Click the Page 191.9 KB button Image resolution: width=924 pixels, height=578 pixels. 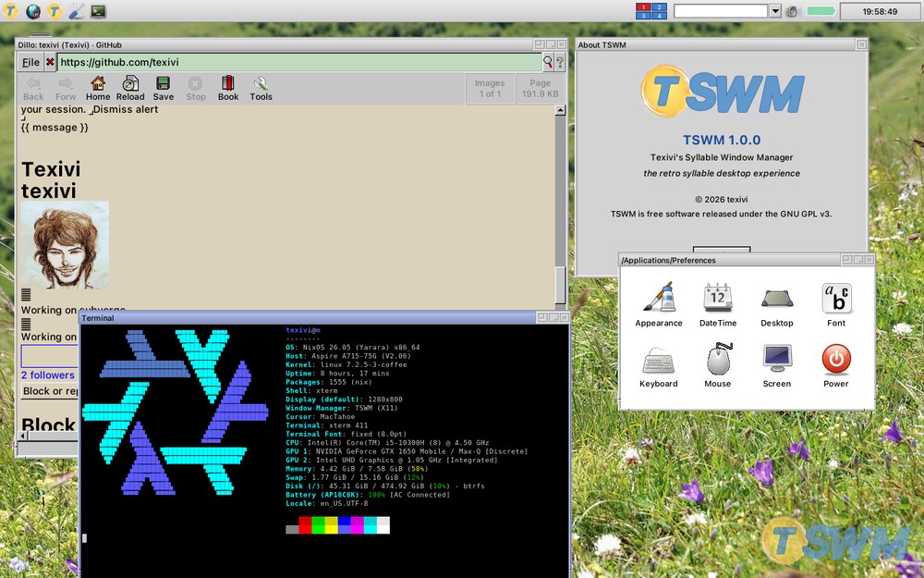coord(540,89)
